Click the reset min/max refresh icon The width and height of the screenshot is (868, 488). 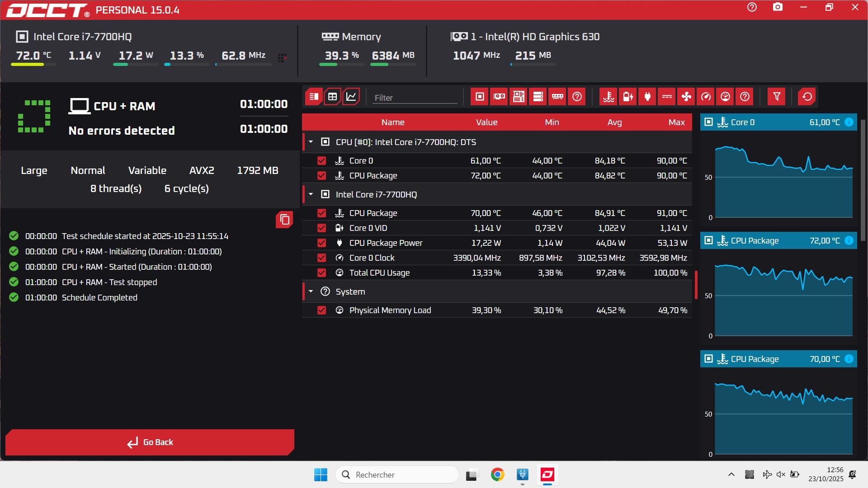click(807, 97)
